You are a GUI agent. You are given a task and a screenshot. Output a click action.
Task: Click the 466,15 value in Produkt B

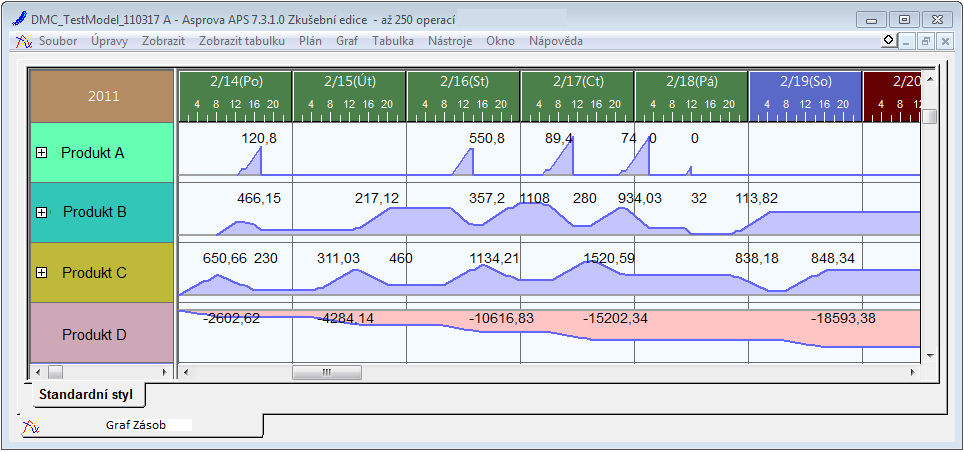pyautogui.click(x=259, y=199)
